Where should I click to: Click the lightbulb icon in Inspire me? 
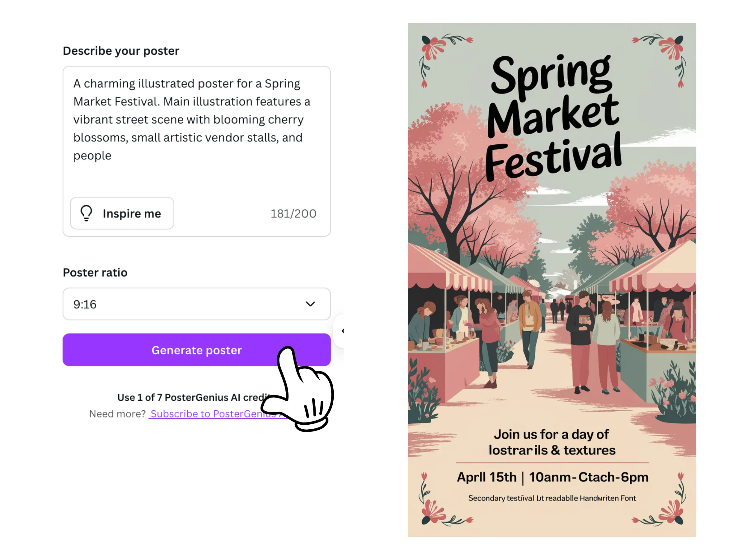click(86, 213)
